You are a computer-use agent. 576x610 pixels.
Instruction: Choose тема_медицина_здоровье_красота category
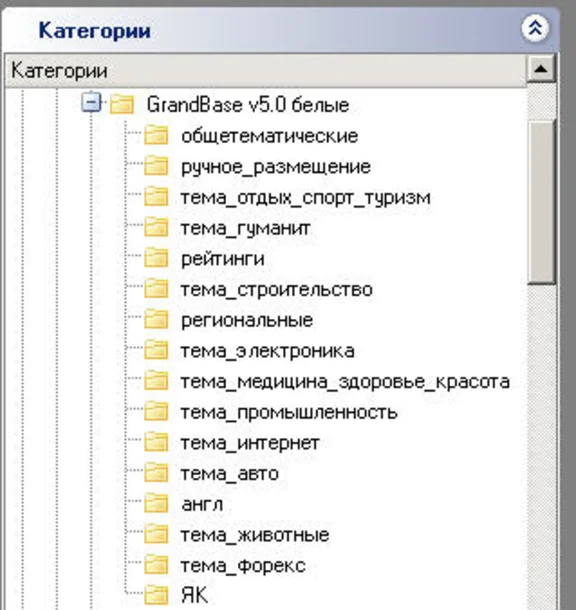[345, 382]
